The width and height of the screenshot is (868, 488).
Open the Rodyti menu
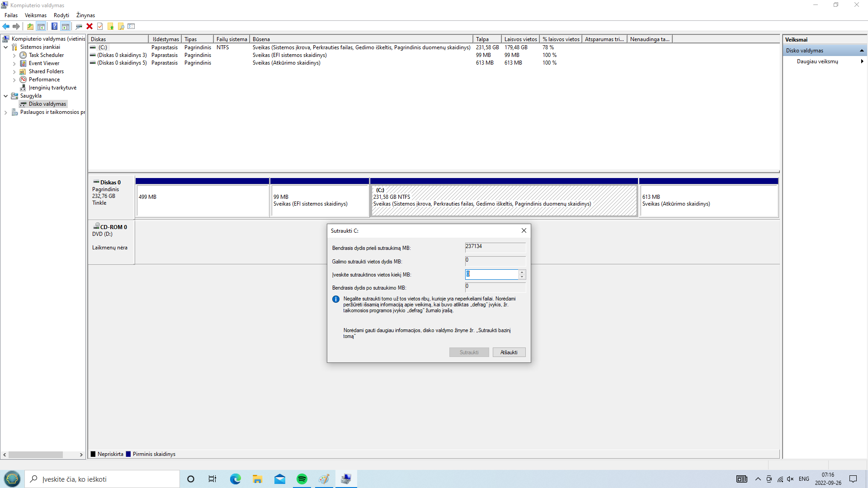click(61, 15)
